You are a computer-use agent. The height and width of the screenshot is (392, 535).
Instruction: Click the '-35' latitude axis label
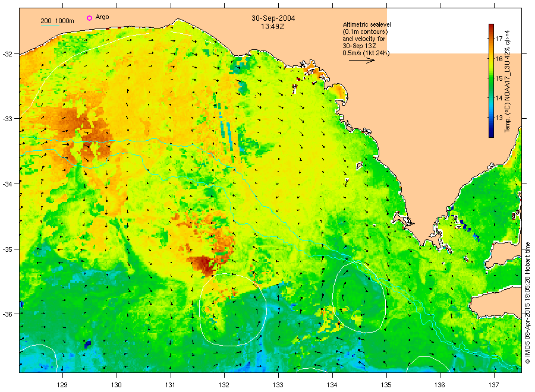point(8,249)
